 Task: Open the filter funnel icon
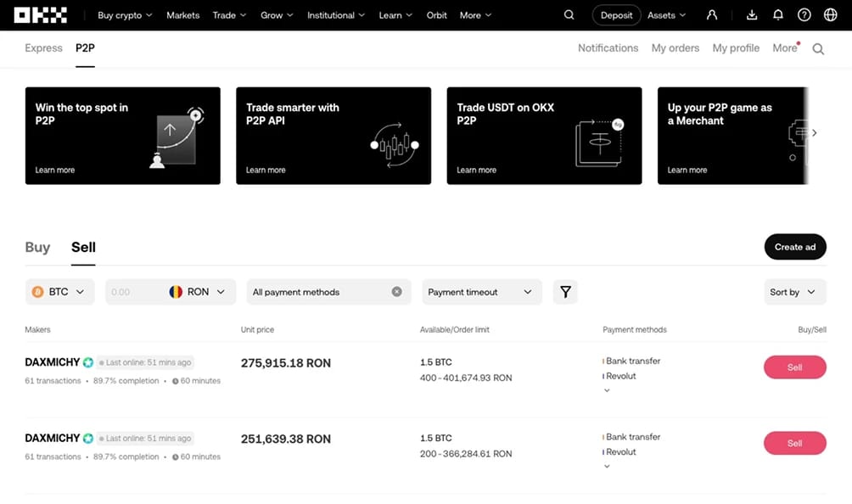pos(565,292)
